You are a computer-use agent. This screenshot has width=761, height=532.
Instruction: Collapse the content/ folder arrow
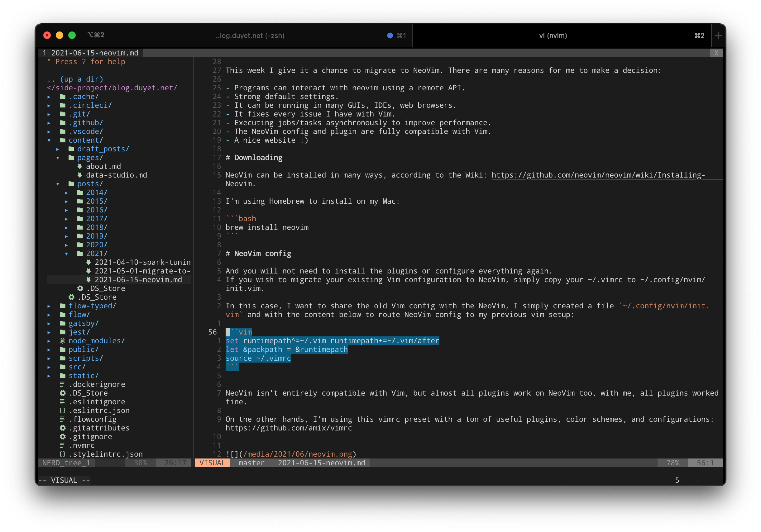coord(49,140)
